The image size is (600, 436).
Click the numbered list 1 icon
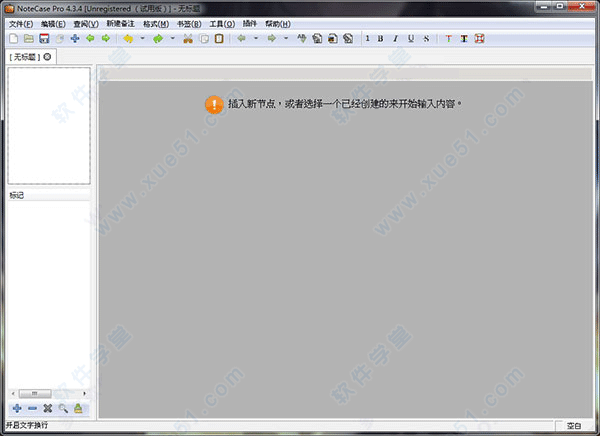tap(367, 38)
